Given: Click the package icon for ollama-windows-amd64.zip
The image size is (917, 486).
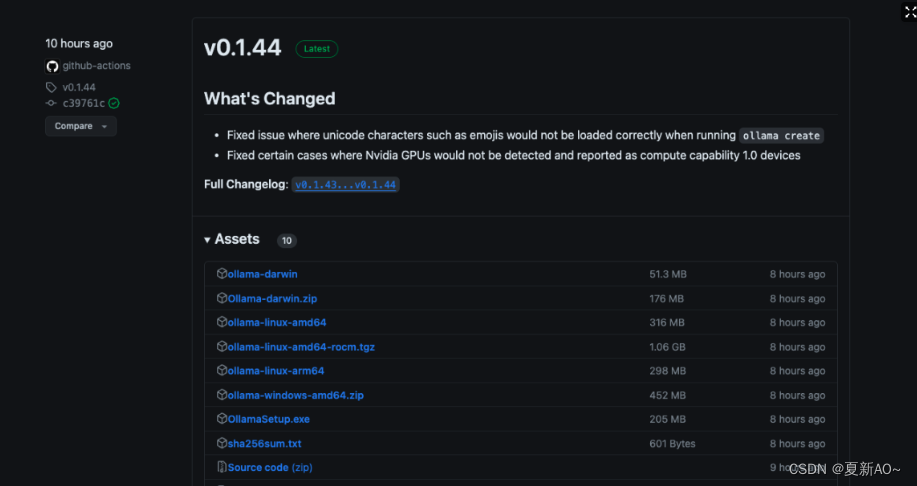Looking at the screenshot, I should click(x=222, y=395).
